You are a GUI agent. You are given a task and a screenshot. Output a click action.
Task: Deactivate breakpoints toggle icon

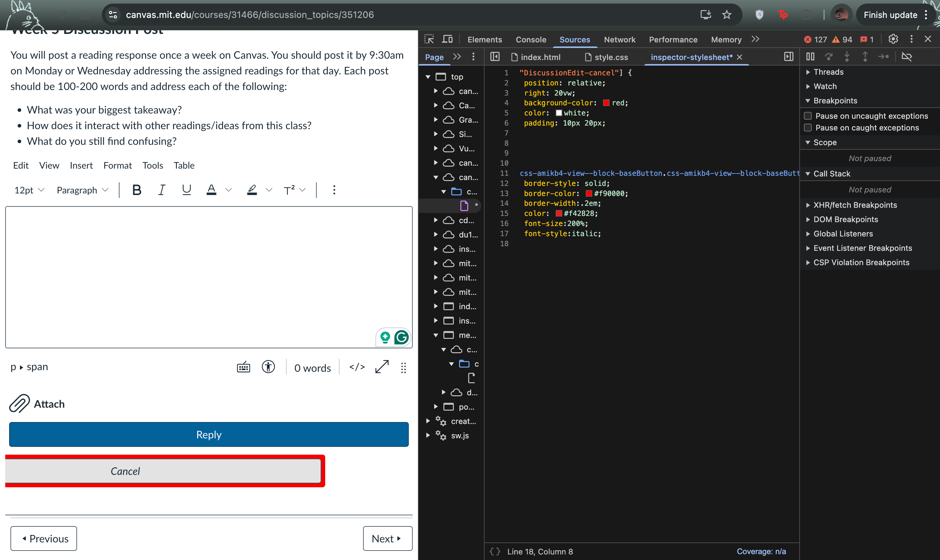(906, 57)
